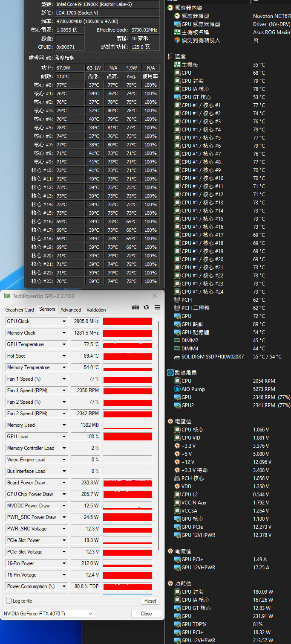This screenshot has height=644, width=291.
Task: Click the GPU-Z refresh icon
Action: 147,307
